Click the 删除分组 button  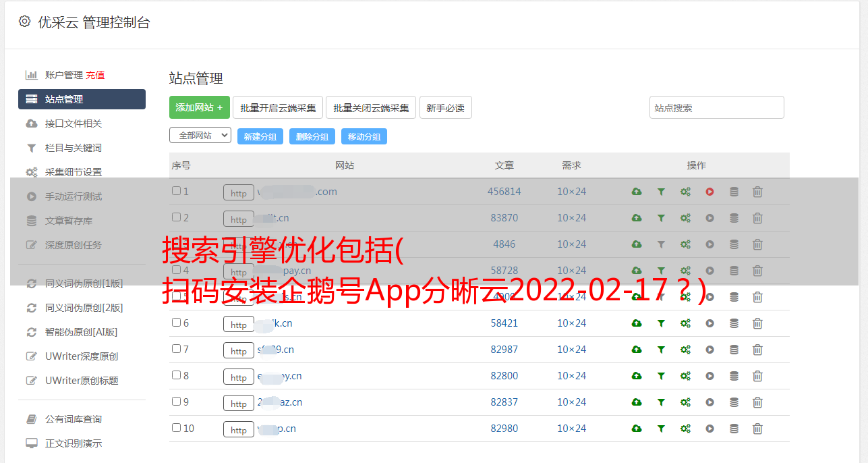312,136
